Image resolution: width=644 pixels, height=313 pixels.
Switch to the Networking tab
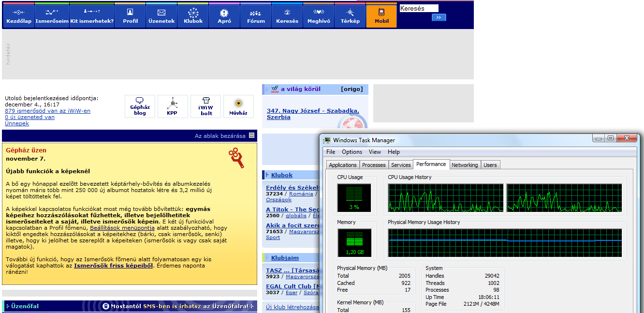coord(465,165)
